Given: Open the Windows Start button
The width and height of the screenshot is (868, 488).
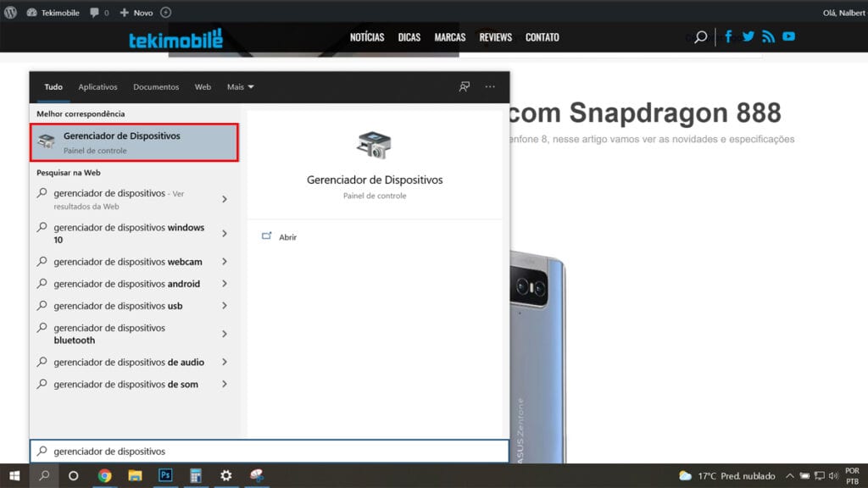Looking at the screenshot, I should [14, 476].
